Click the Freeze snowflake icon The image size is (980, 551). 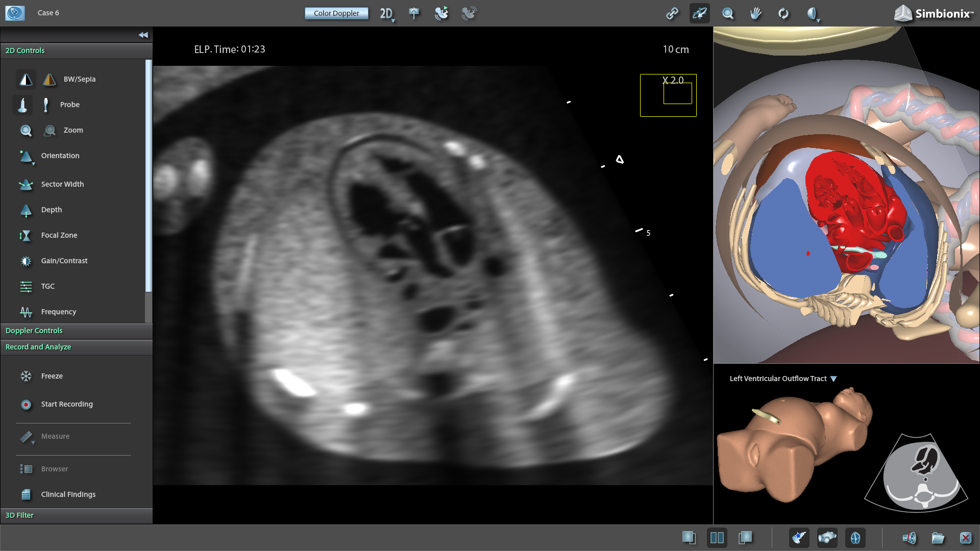(x=26, y=376)
